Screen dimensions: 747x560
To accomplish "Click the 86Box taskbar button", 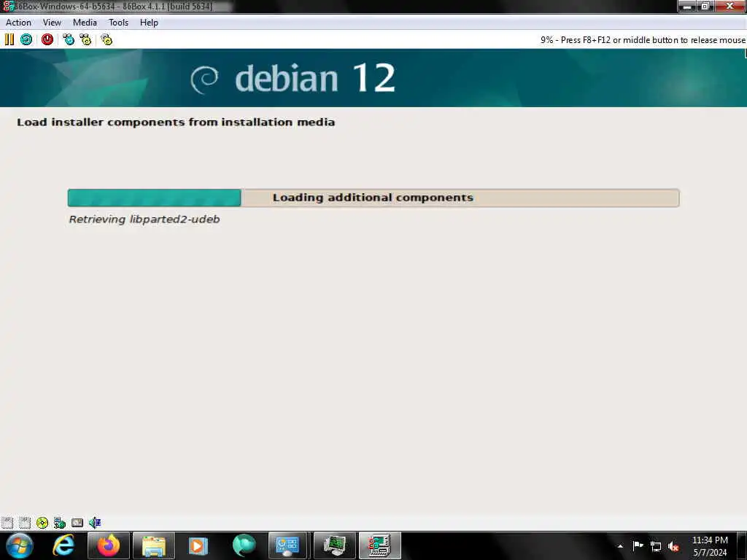I will click(x=379, y=545).
